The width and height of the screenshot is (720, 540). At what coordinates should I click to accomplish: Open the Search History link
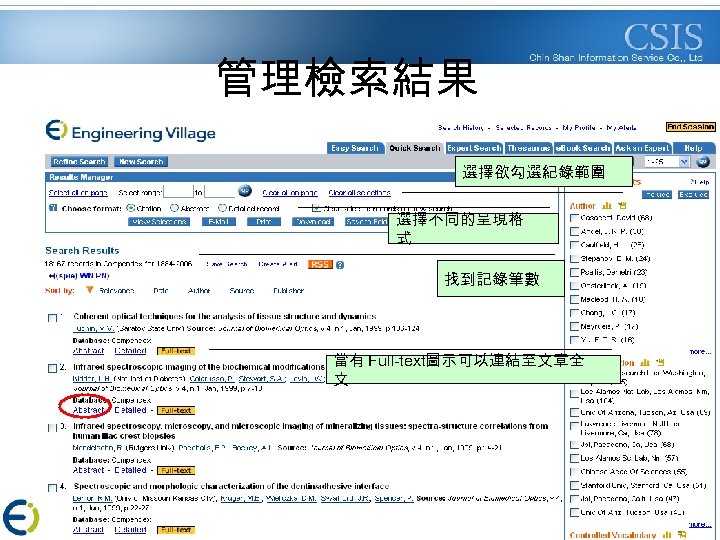pyautogui.click(x=461, y=128)
